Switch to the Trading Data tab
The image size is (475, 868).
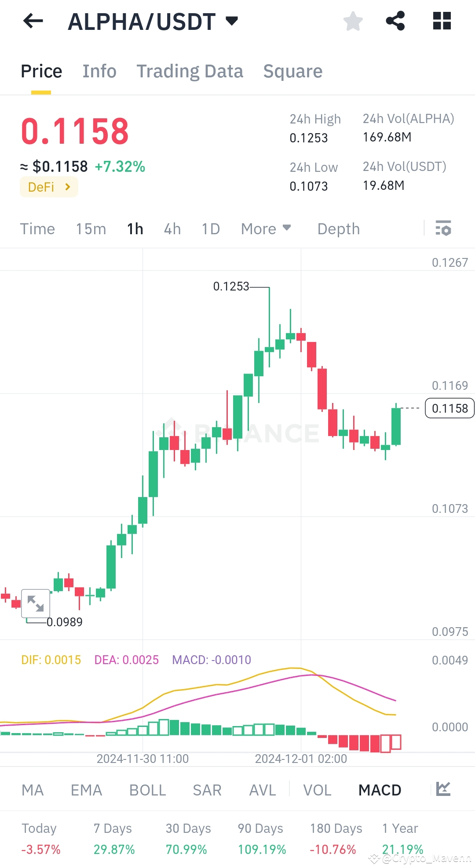[x=190, y=71]
